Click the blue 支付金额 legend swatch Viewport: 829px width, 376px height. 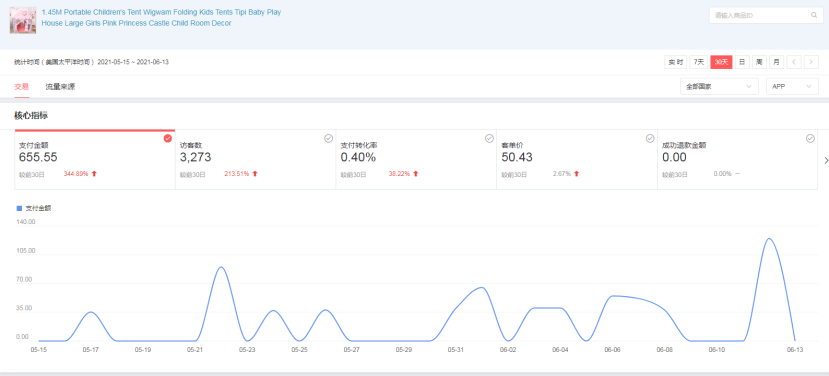[x=20, y=208]
